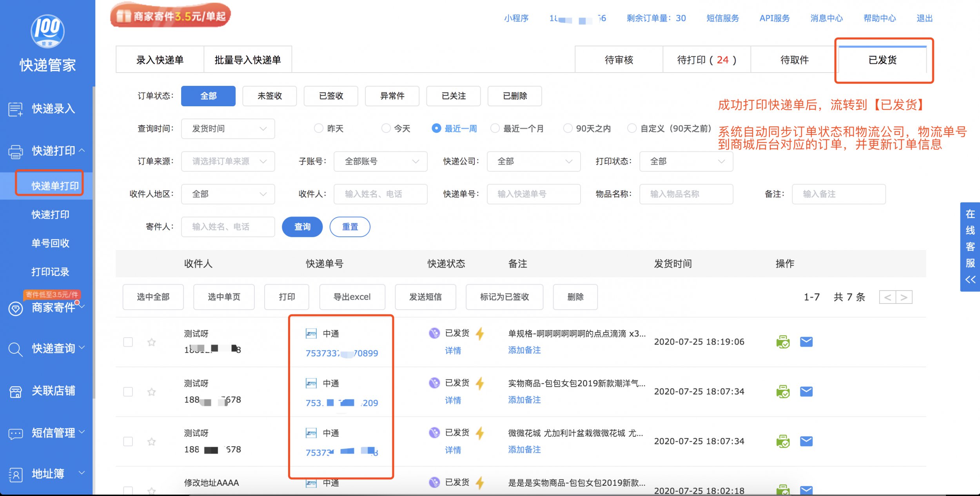The width and height of the screenshot is (980, 496).
Task: Switch to the 待审核 tab
Action: tap(619, 60)
